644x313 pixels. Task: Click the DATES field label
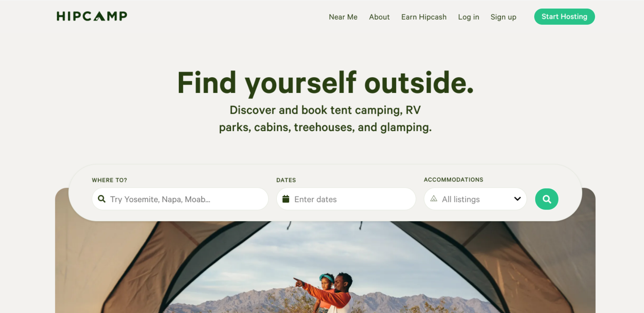[286, 180]
